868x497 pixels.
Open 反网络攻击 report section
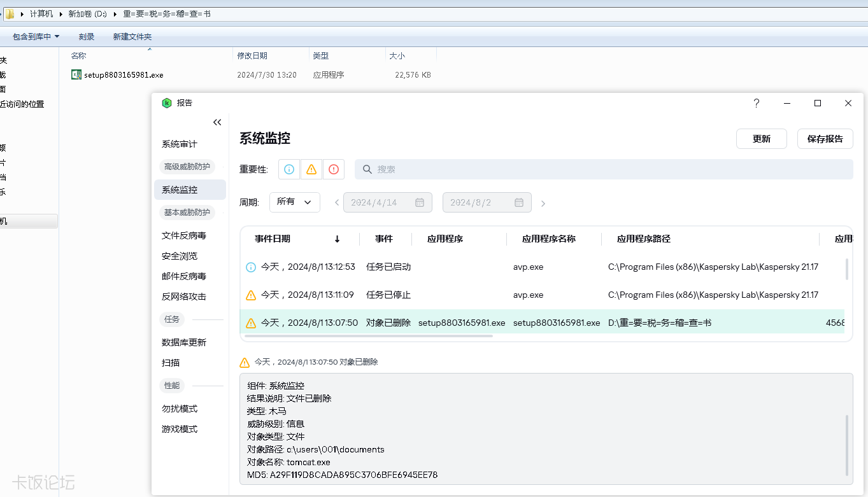pyautogui.click(x=184, y=297)
